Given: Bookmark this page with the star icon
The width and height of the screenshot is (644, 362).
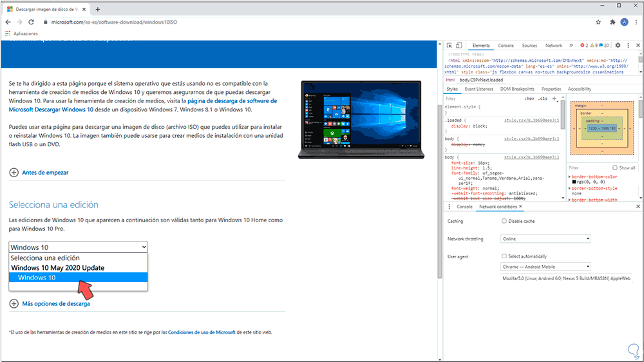Looking at the screenshot, I should click(x=598, y=22).
